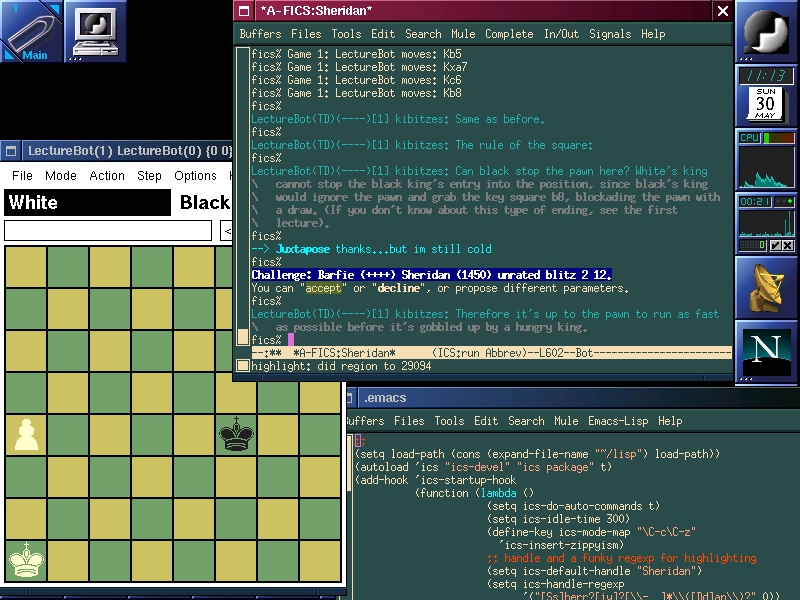Open the Emacs-Lisp menu in the .emacs window

tap(618, 421)
